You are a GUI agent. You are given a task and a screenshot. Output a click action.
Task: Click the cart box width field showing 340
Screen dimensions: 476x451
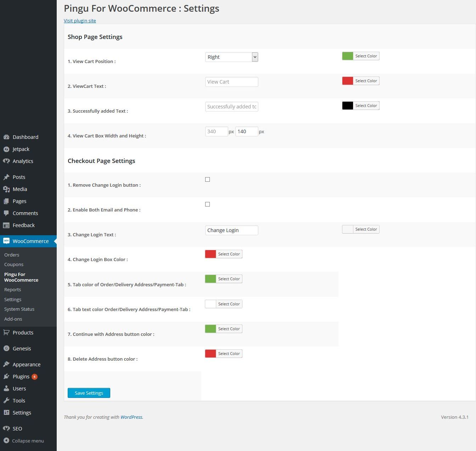pyautogui.click(x=217, y=131)
